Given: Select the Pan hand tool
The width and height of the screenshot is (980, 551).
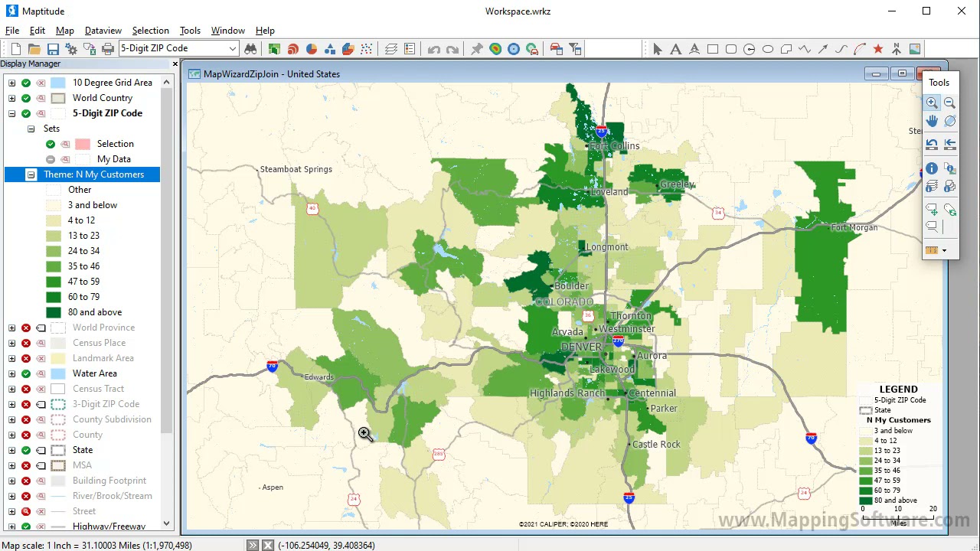Looking at the screenshot, I should (x=932, y=121).
